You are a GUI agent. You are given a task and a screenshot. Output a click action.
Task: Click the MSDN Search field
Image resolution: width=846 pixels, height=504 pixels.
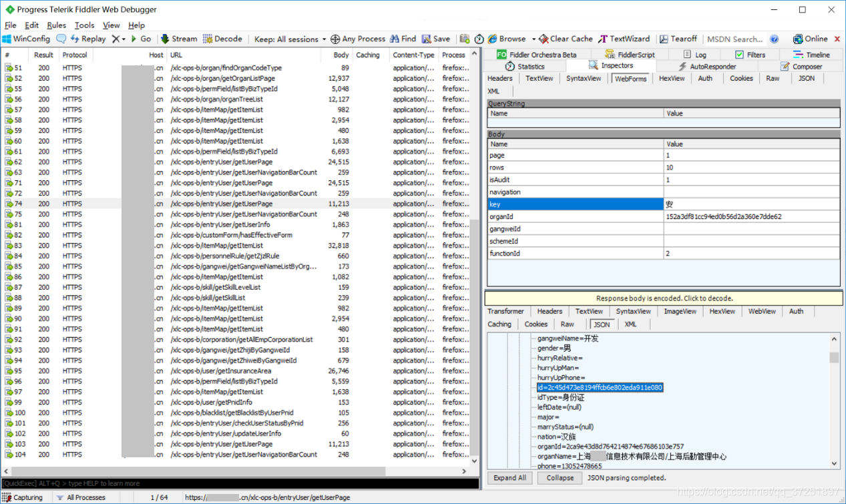tap(734, 39)
